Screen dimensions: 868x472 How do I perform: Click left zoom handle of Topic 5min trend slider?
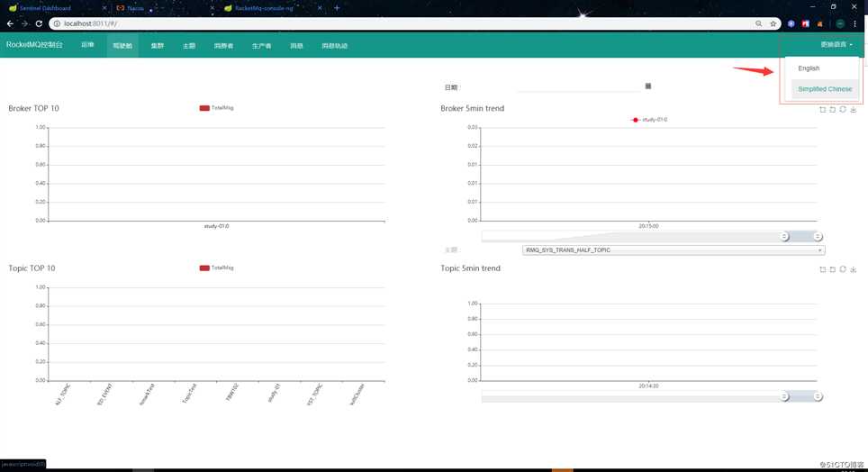click(784, 396)
